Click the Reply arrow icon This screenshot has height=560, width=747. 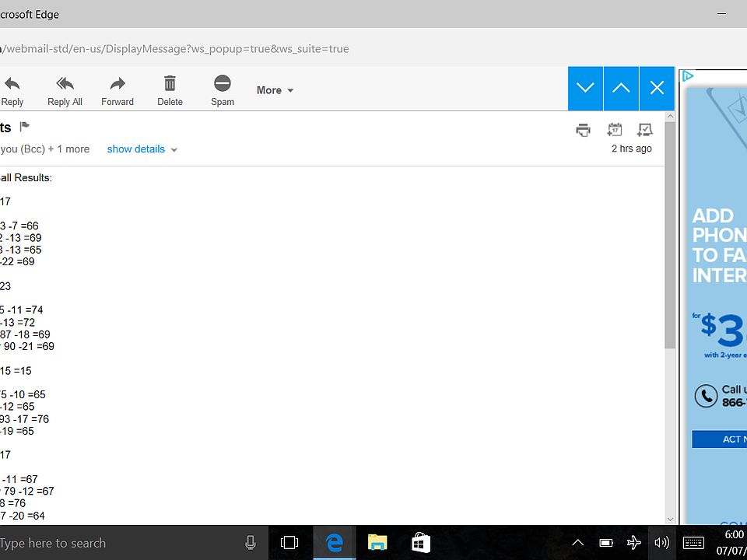tap(12, 84)
